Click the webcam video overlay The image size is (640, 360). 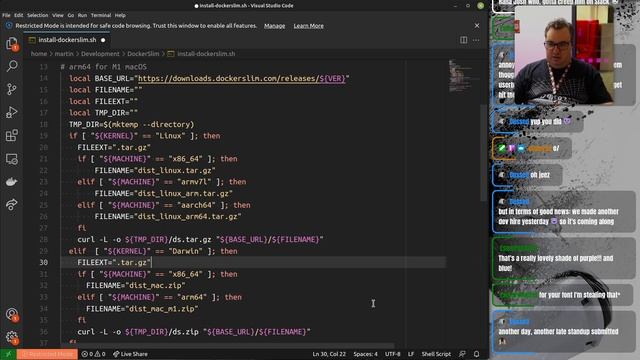[564, 55]
